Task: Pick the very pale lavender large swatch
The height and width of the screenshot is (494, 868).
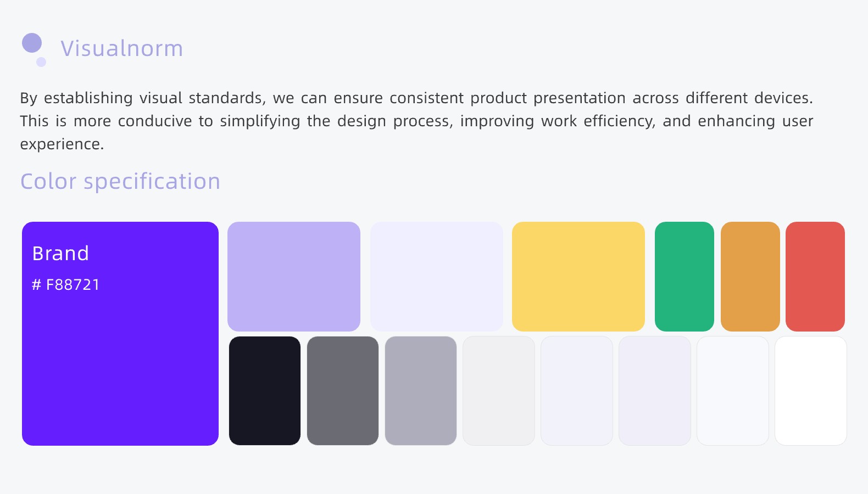Action: (437, 276)
